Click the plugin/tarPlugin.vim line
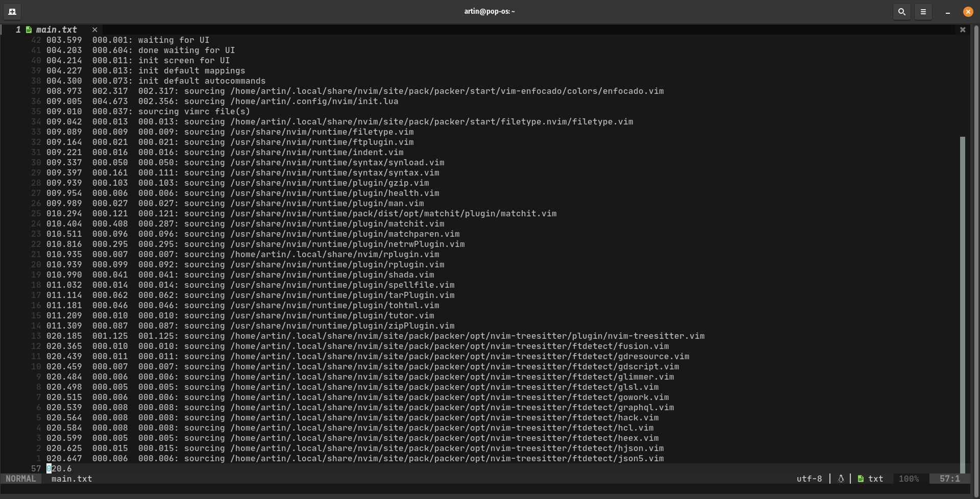The height and width of the screenshot is (499, 980). click(250, 295)
